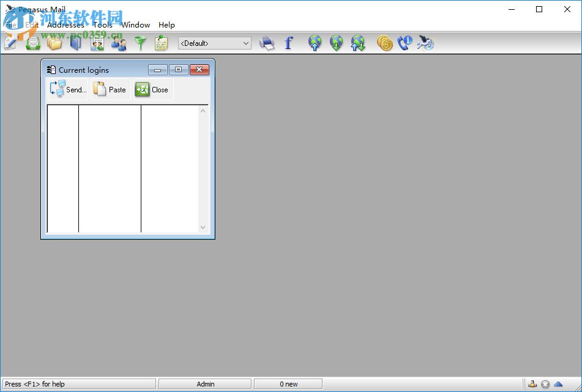This screenshot has height=392, width=582.
Task: Click the local users (two people) icon
Action: click(119, 43)
